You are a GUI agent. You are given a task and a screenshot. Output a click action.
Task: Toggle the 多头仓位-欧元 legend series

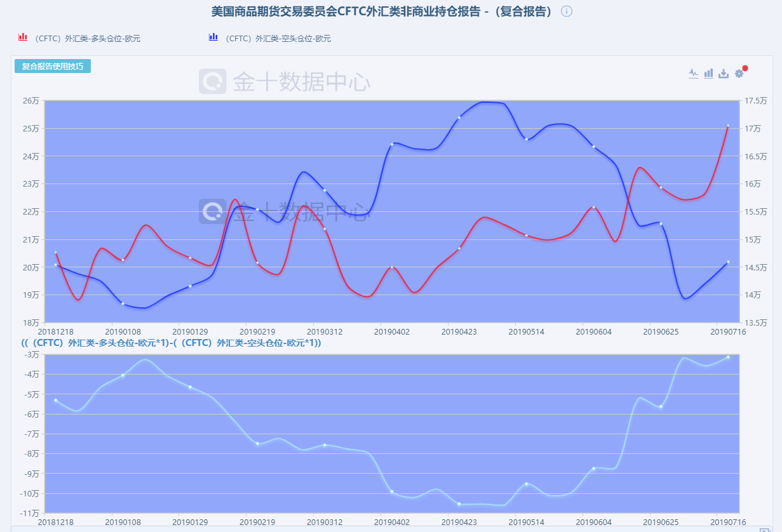[88, 39]
